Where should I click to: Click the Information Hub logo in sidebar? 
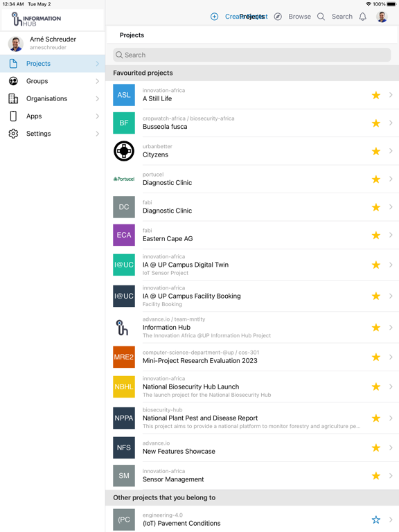36,19
